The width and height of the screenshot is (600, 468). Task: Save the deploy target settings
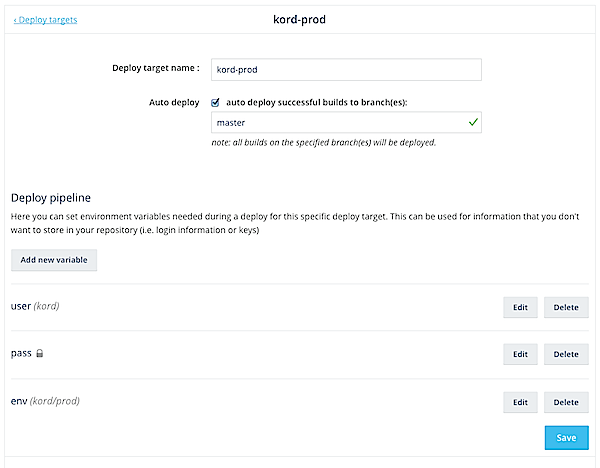(x=565, y=438)
